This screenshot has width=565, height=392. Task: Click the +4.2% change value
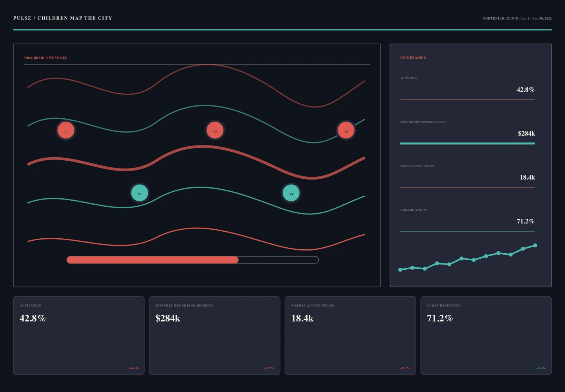(134, 368)
